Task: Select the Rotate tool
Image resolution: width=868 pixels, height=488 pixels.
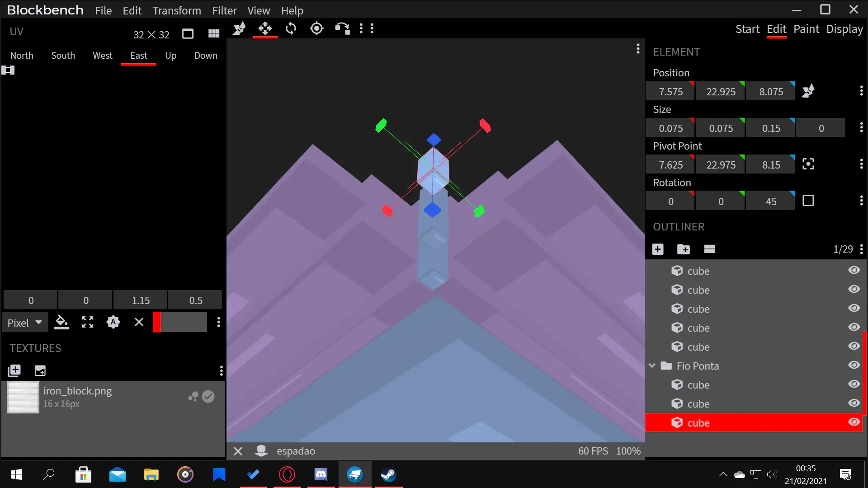Action: click(x=291, y=28)
